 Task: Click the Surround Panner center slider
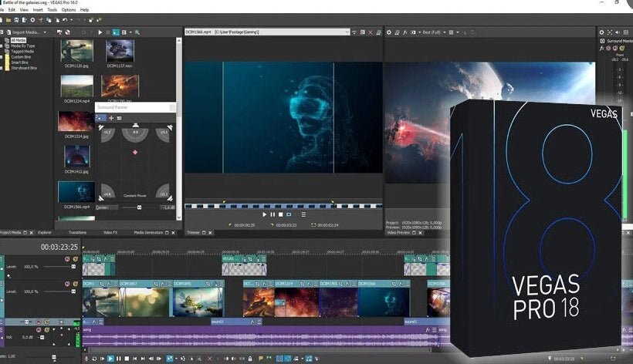139,207
